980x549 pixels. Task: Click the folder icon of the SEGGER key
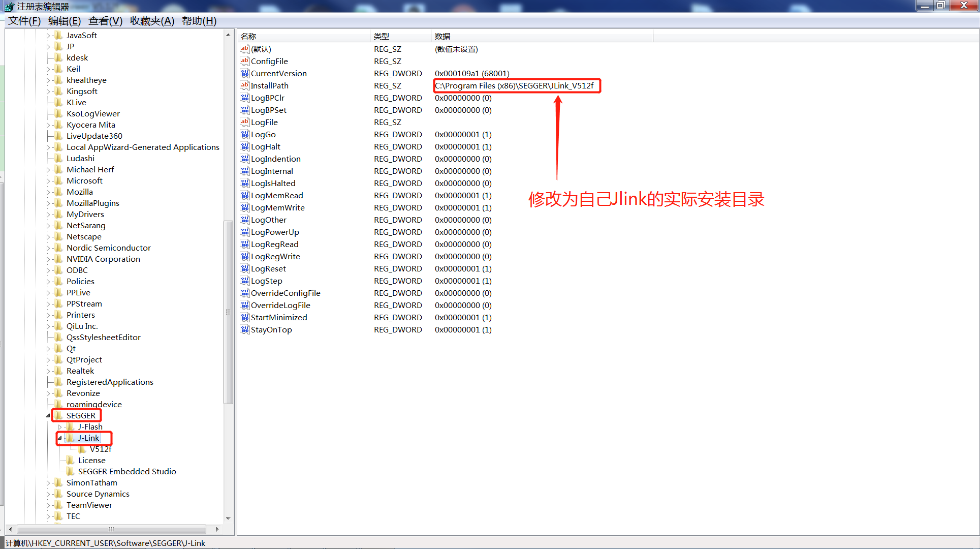click(59, 415)
